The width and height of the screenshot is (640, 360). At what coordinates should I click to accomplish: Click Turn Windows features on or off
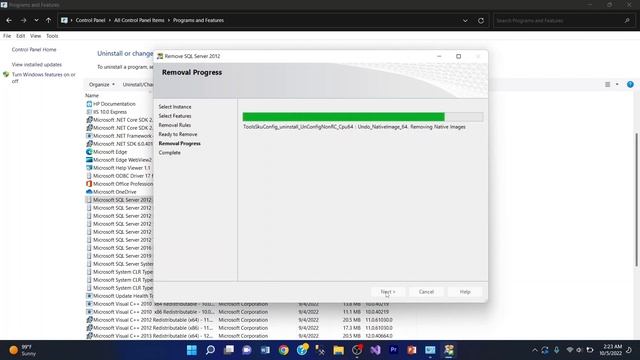coord(43,78)
